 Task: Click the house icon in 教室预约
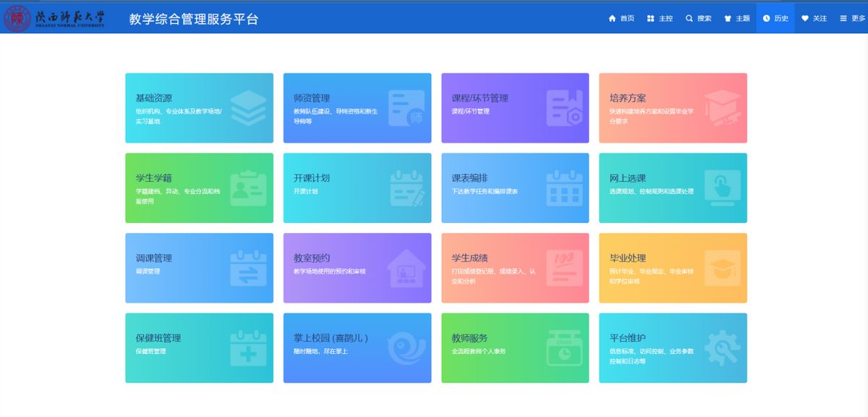pyautogui.click(x=406, y=269)
